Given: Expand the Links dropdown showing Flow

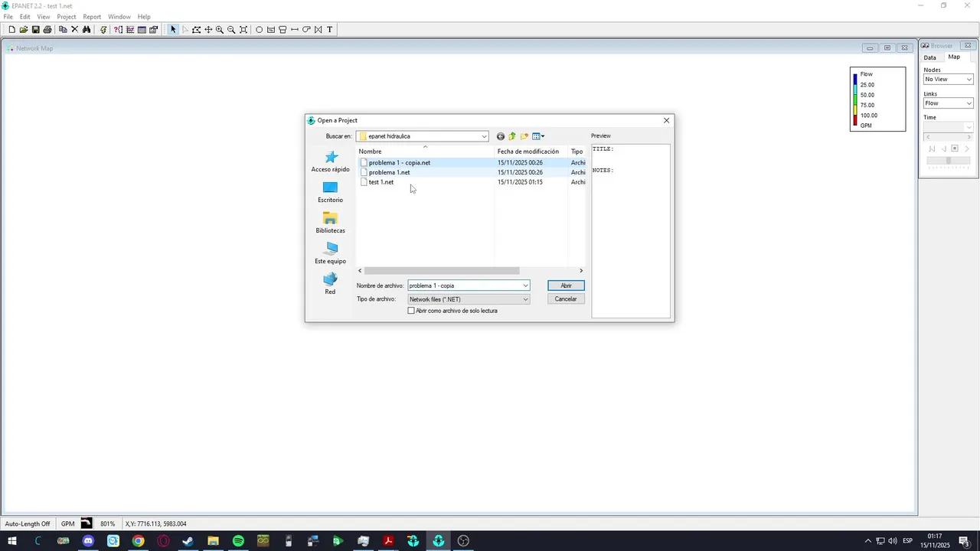Looking at the screenshot, I should (x=969, y=103).
